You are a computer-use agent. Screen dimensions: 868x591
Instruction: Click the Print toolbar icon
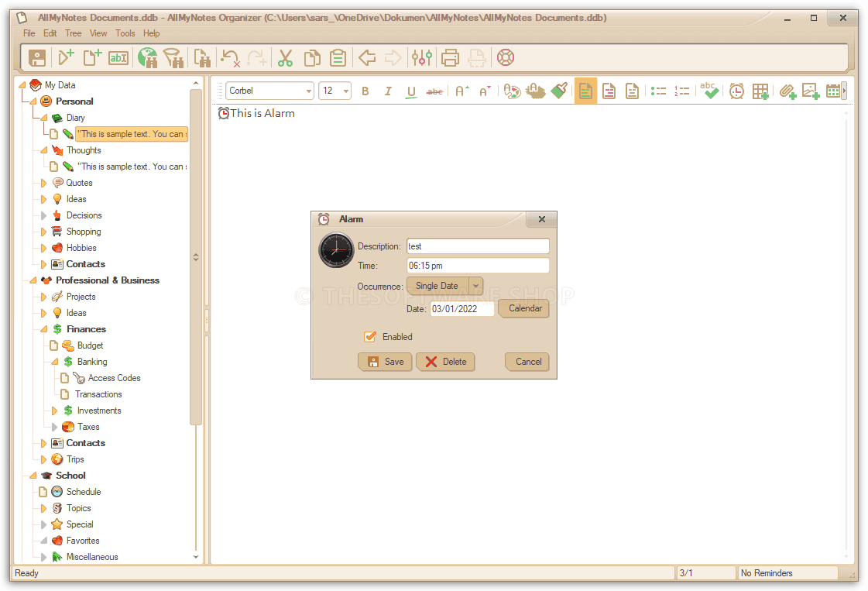(x=450, y=57)
